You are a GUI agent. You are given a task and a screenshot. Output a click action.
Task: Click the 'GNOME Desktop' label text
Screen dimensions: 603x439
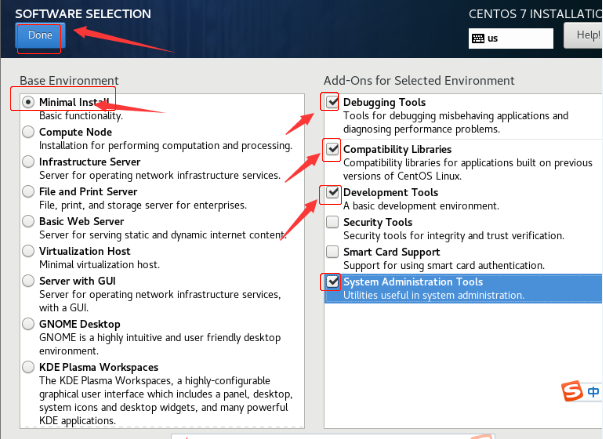click(80, 324)
